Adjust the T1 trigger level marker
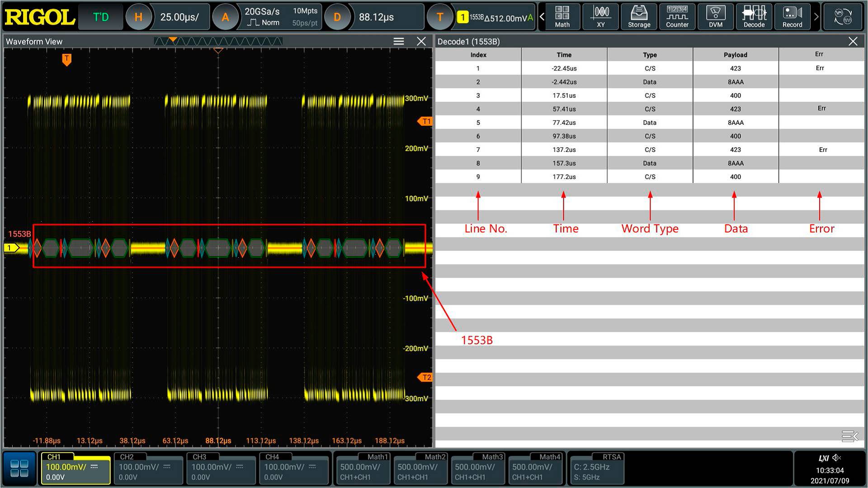Screen dimensions: 868x488 (x=425, y=121)
